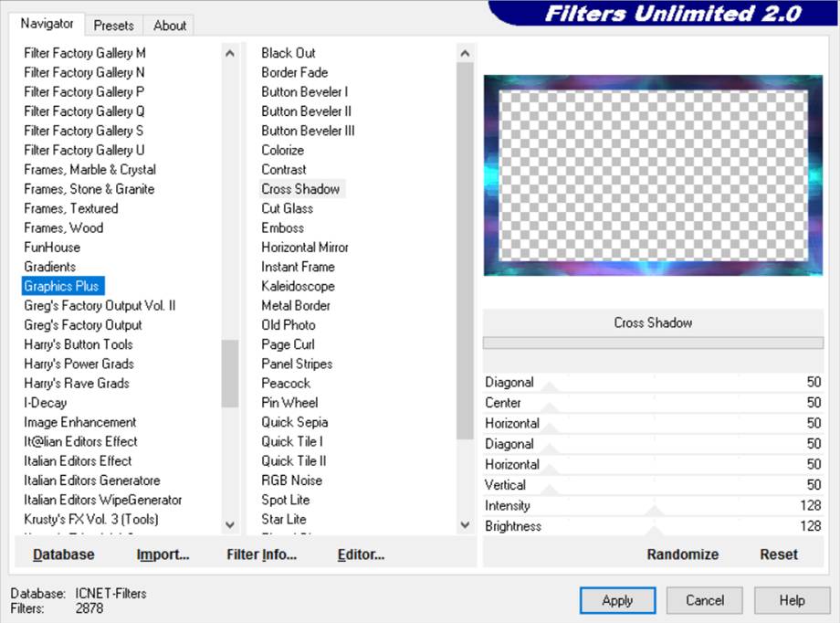Image resolution: width=840 pixels, height=623 pixels.
Task: Choose Black Out filter
Action: tap(289, 53)
